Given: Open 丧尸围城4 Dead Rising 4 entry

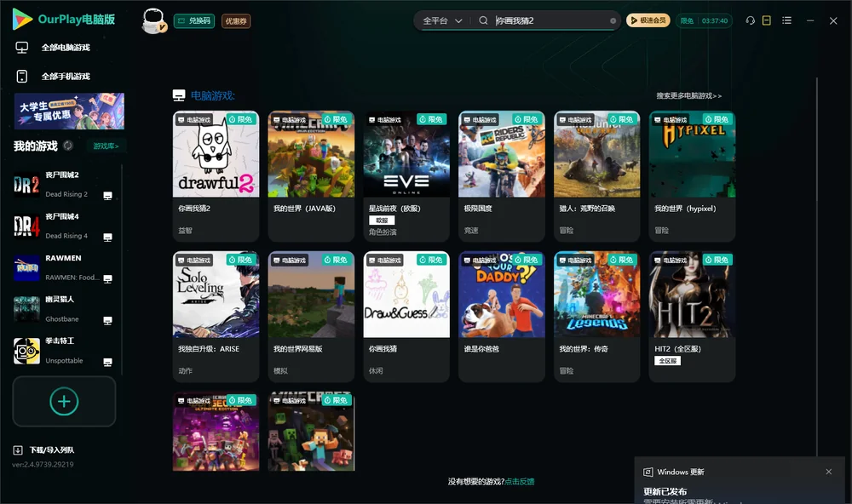Looking at the screenshot, I should [64, 226].
